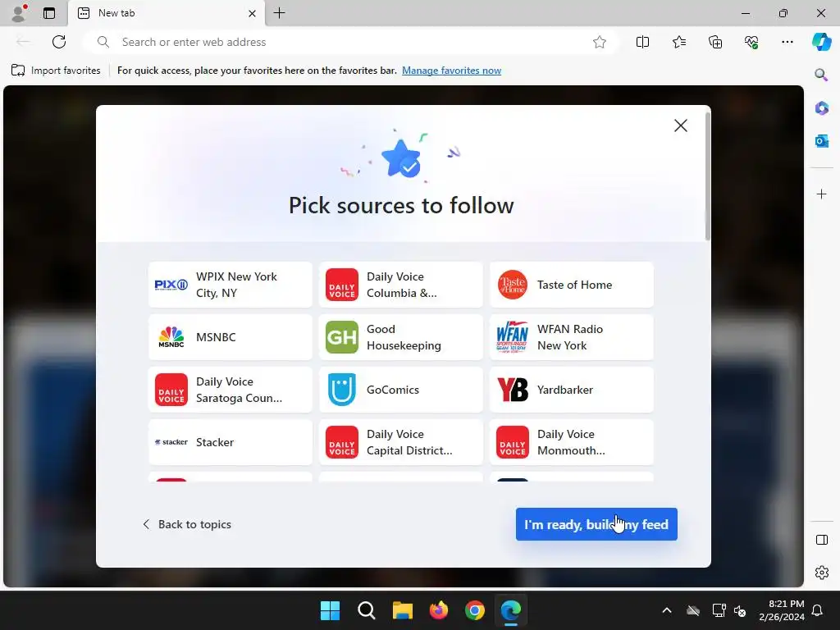Open File Explorer from taskbar
Image resolution: width=840 pixels, height=630 pixels.
click(402, 610)
